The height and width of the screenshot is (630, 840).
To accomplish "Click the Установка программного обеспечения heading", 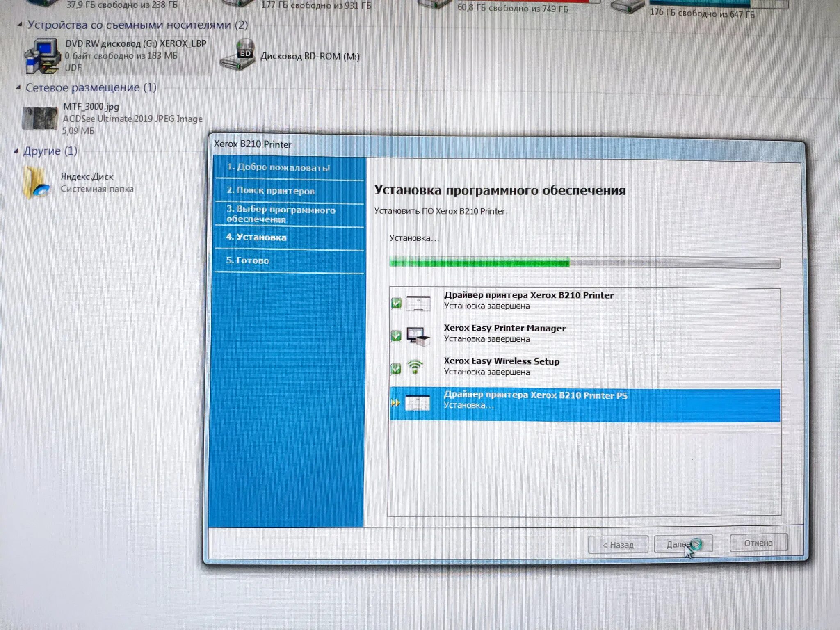I will (x=500, y=190).
